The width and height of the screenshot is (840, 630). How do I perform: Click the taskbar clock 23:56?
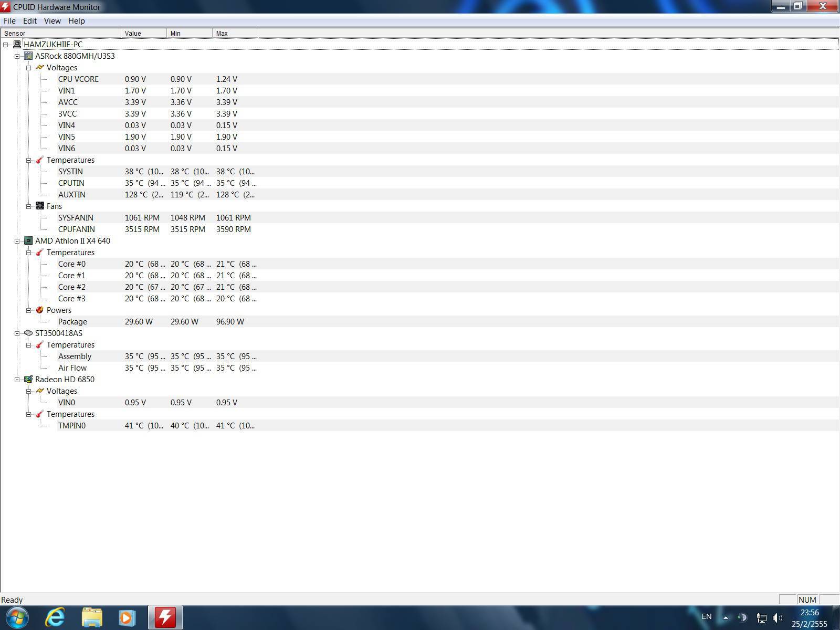810,613
